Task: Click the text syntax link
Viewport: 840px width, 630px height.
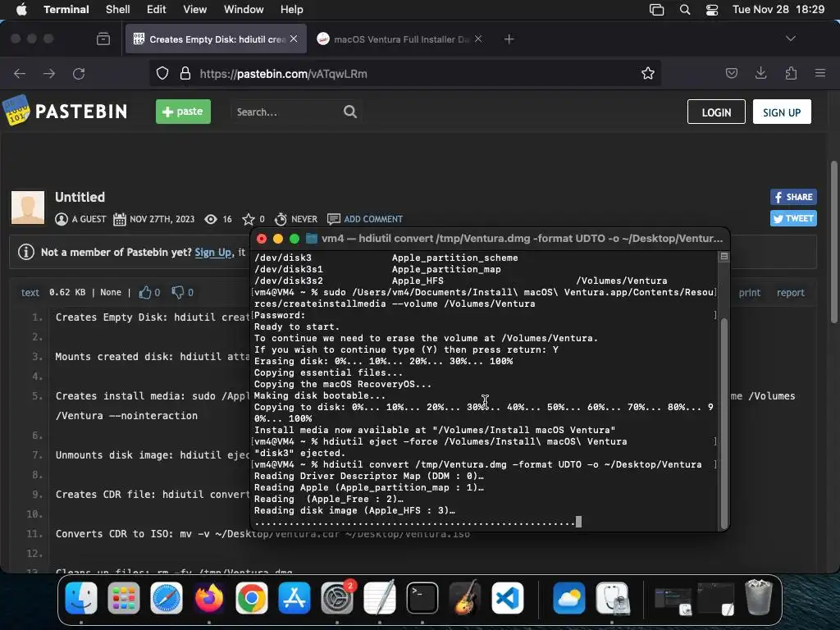Action: point(30,293)
